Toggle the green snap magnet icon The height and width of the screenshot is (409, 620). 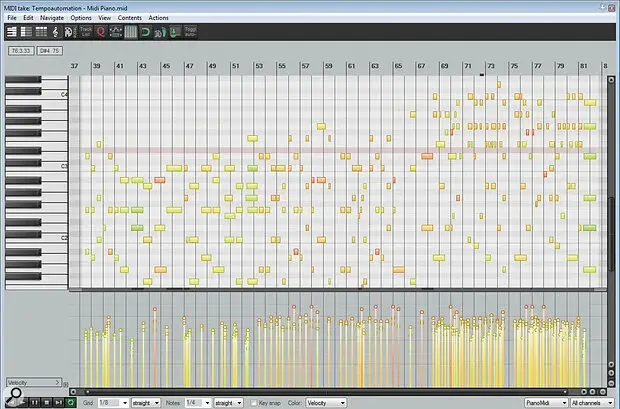click(146, 32)
